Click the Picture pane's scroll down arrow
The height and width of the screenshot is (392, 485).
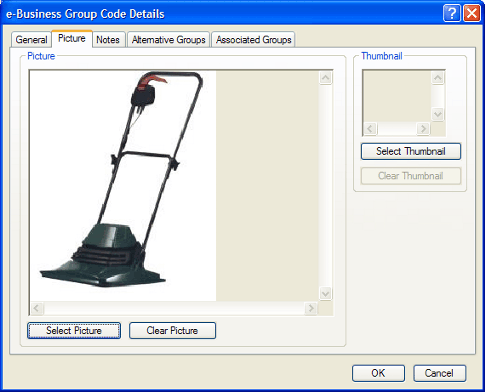pos(325,294)
